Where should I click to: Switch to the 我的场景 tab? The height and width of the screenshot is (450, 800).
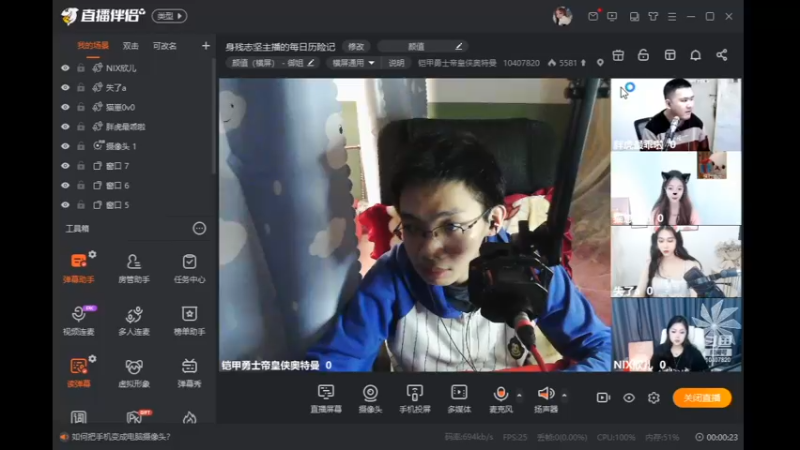click(x=92, y=46)
